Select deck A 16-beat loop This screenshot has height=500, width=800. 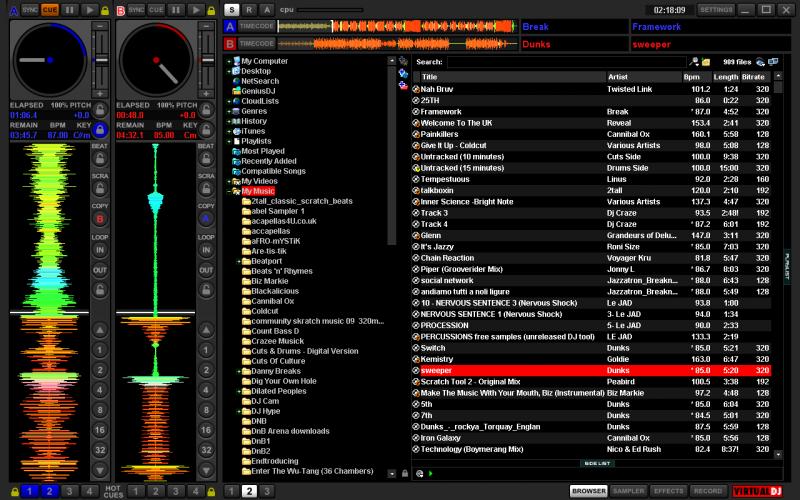pos(100,430)
